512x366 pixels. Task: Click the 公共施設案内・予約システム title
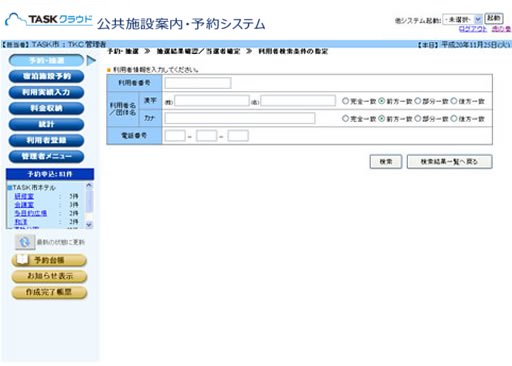(181, 24)
